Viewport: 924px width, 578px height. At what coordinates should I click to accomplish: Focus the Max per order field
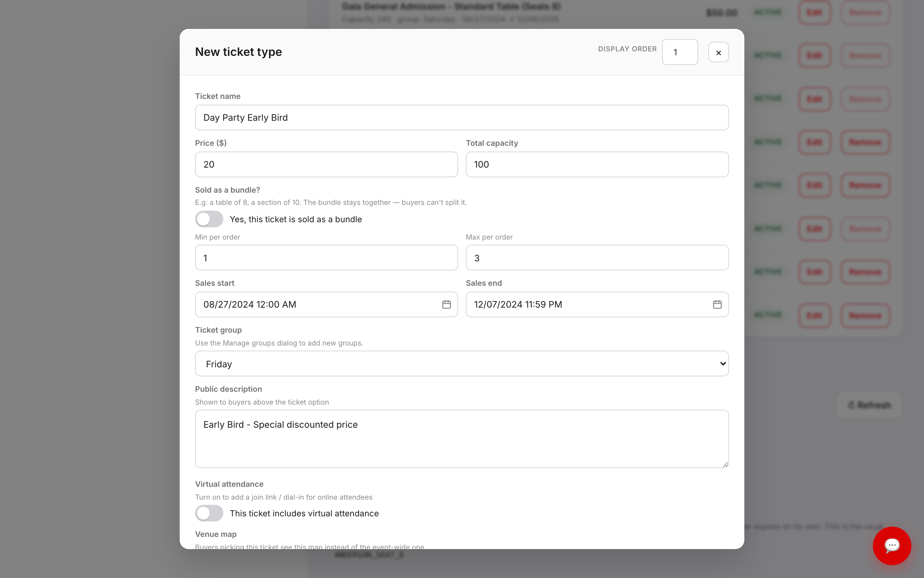[597, 258]
